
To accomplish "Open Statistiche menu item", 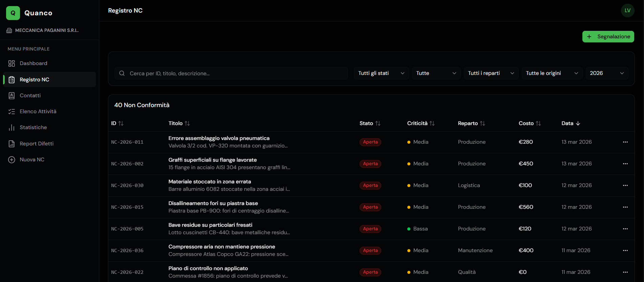I will [49, 127].
